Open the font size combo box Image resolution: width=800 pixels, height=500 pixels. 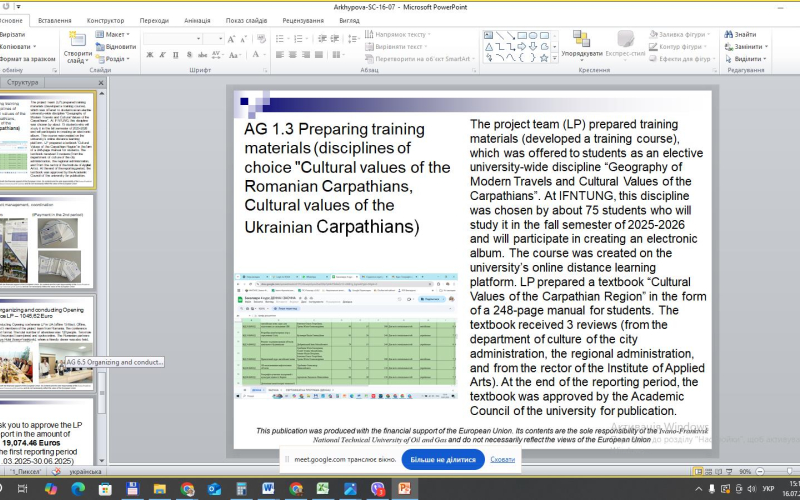click(x=213, y=39)
